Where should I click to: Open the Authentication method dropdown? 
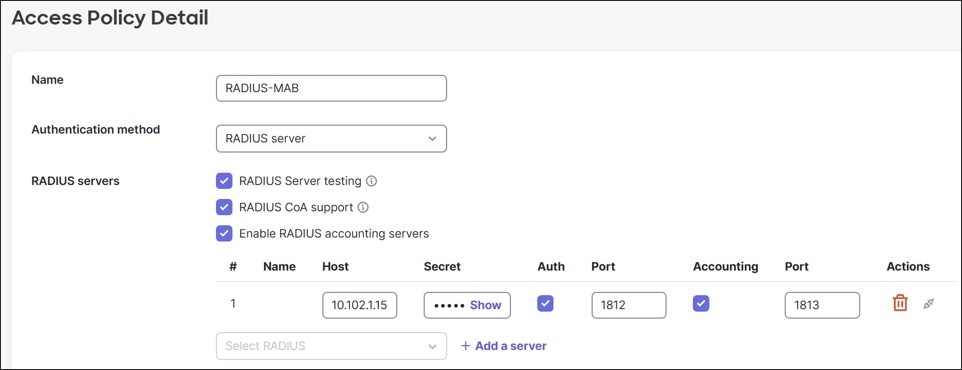(331, 139)
